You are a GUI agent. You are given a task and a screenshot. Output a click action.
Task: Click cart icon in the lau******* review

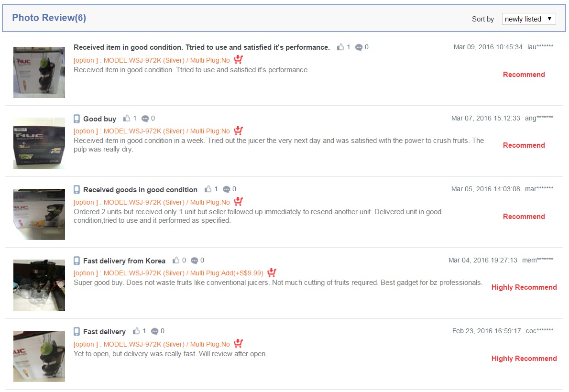(239, 59)
